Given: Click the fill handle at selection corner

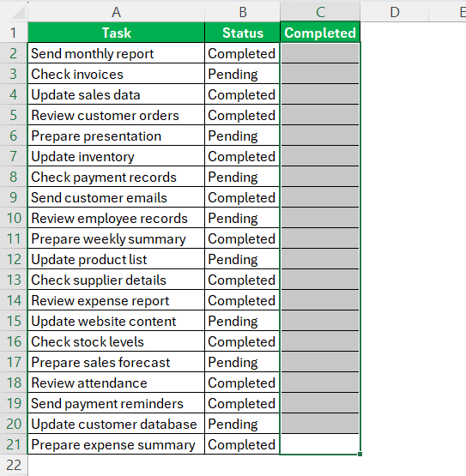Looking at the screenshot, I should click(360, 455).
